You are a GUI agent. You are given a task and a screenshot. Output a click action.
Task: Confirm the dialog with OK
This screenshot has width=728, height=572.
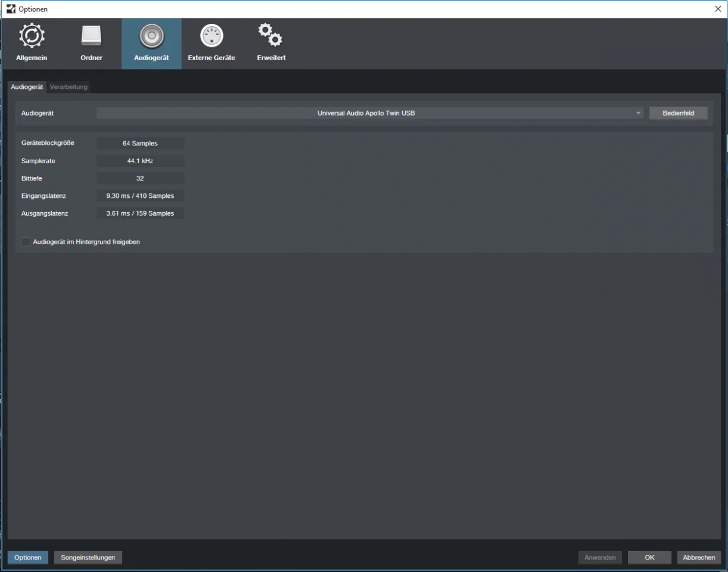click(649, 558)
